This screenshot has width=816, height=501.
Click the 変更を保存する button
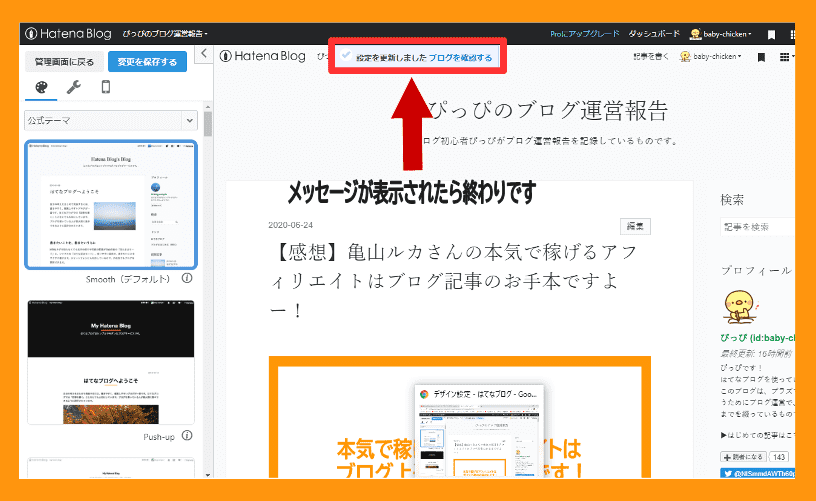(147, 62)
